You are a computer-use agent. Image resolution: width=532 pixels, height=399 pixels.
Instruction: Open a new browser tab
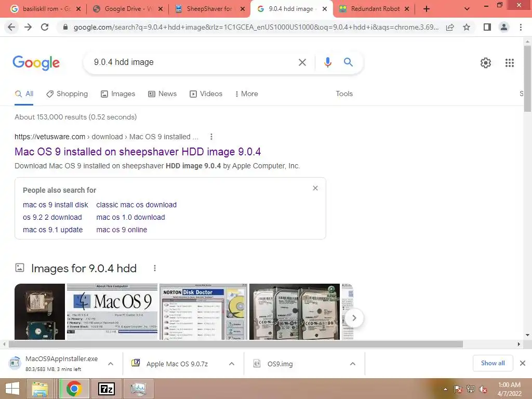(427, 9)
